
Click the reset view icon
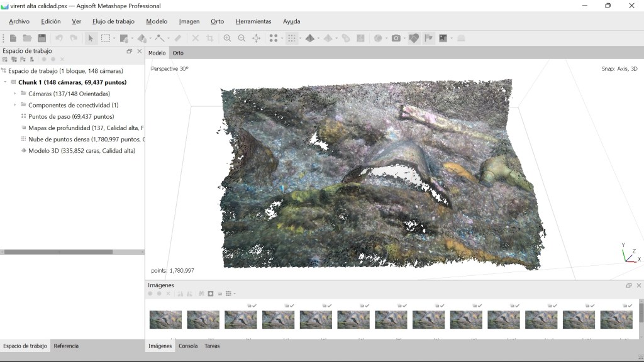256,38
